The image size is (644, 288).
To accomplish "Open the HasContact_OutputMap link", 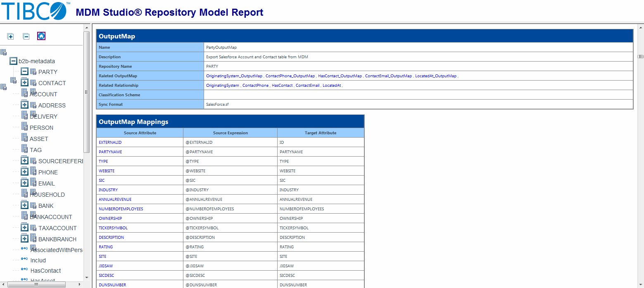I will [340, 76].
